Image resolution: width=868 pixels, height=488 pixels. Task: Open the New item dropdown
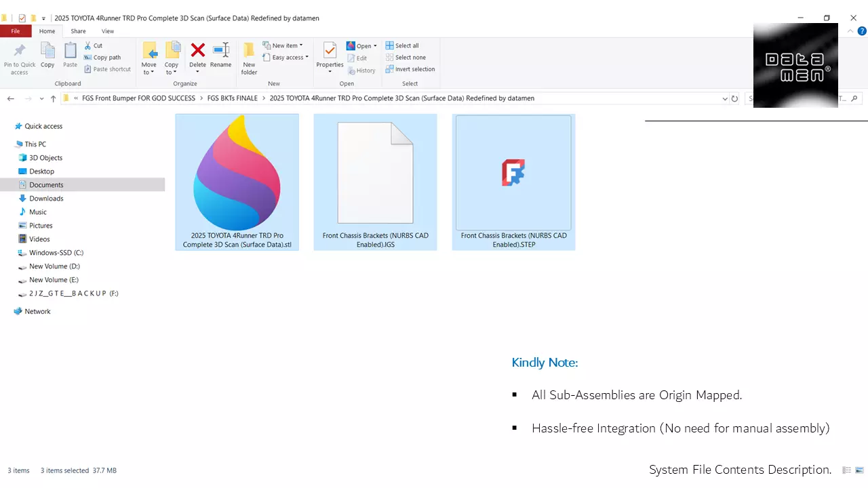pyautogui.click(x=283, y=45)
